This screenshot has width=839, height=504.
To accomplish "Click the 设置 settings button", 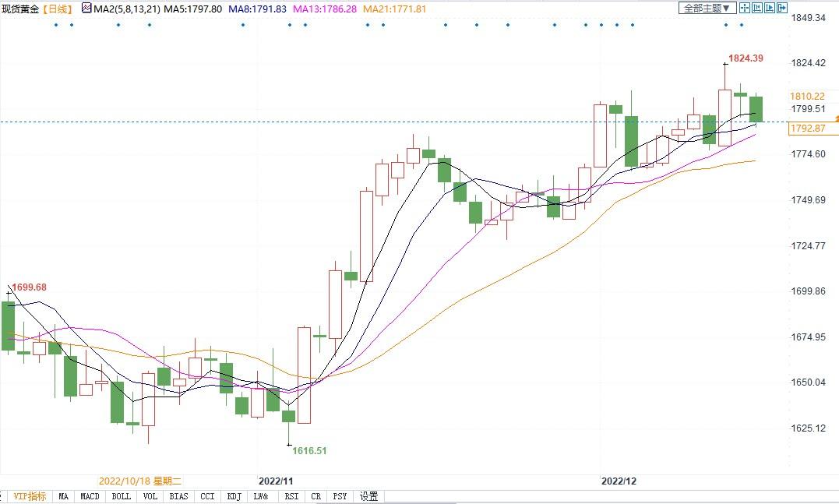I will (369, 496).
